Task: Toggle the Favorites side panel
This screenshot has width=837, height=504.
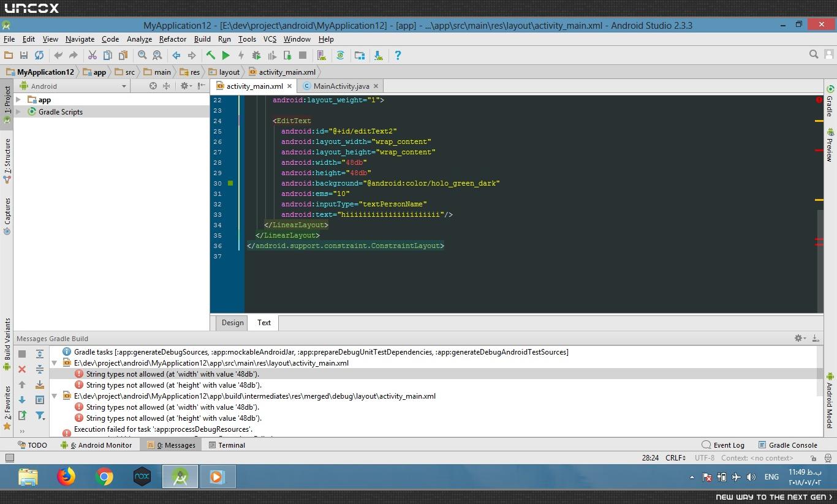Action: pos(7,408)
